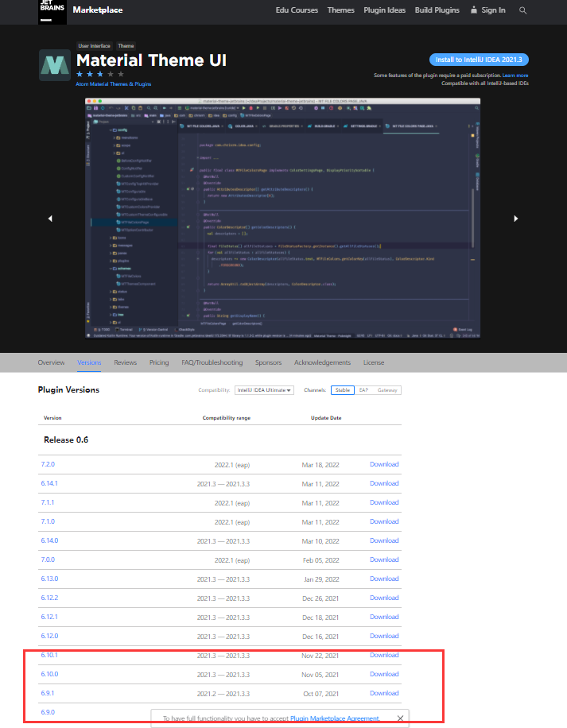Switch to the Overview tab

[x=51, y=362]
